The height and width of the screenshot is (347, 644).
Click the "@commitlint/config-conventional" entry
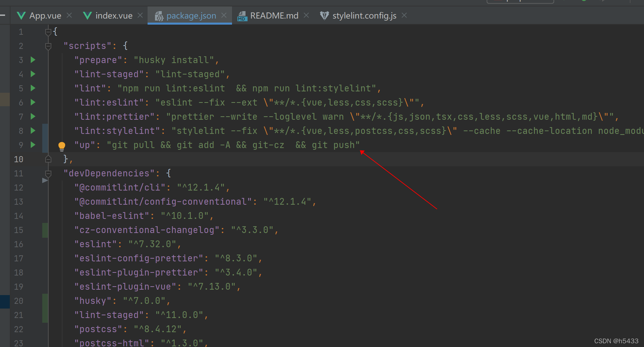[x=163, y=202]
